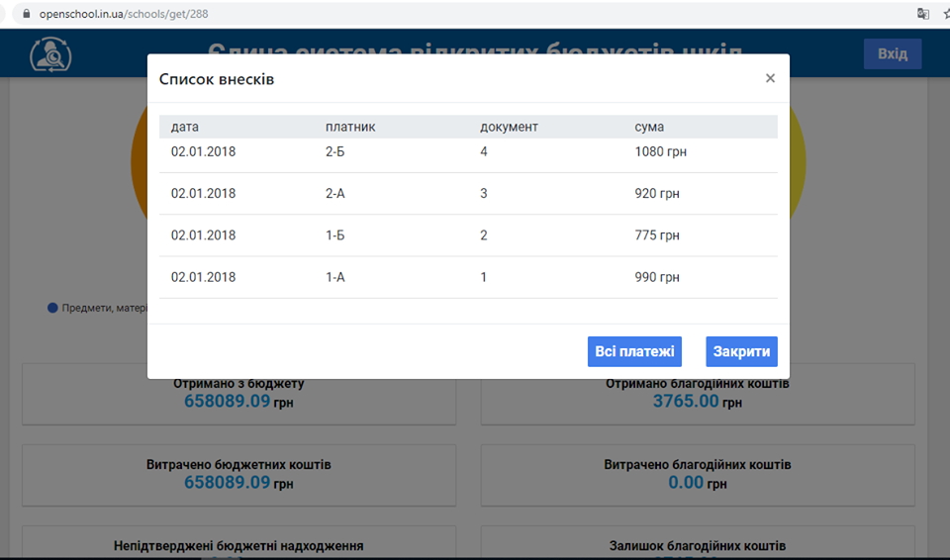950x560 pixels.
Task: Open the translate page icon
Action: 922,14
